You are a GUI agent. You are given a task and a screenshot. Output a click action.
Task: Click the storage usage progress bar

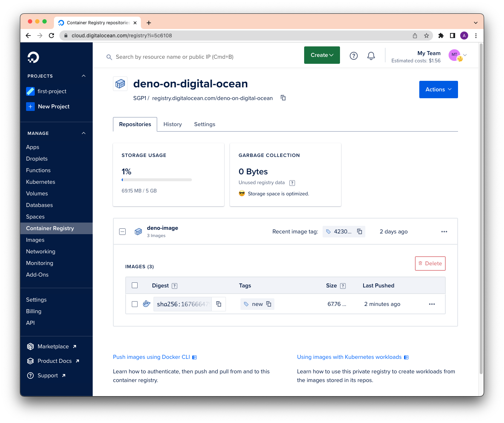156,179
